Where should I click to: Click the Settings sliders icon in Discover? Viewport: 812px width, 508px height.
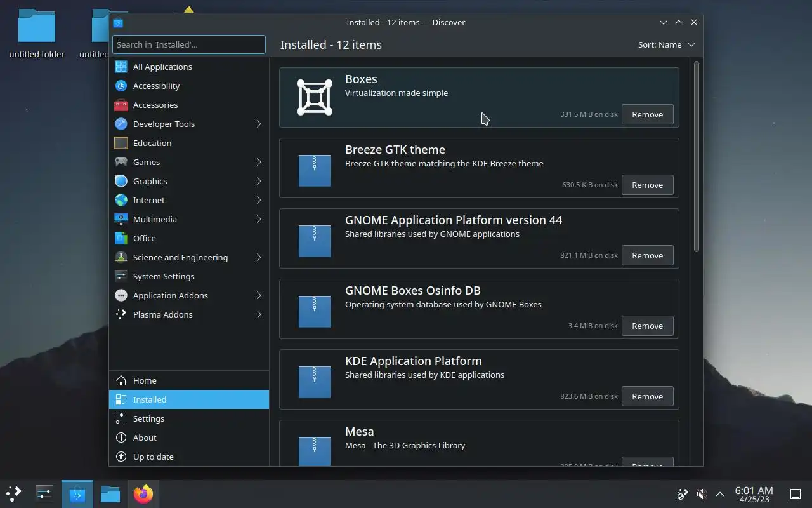click(121, 418)
